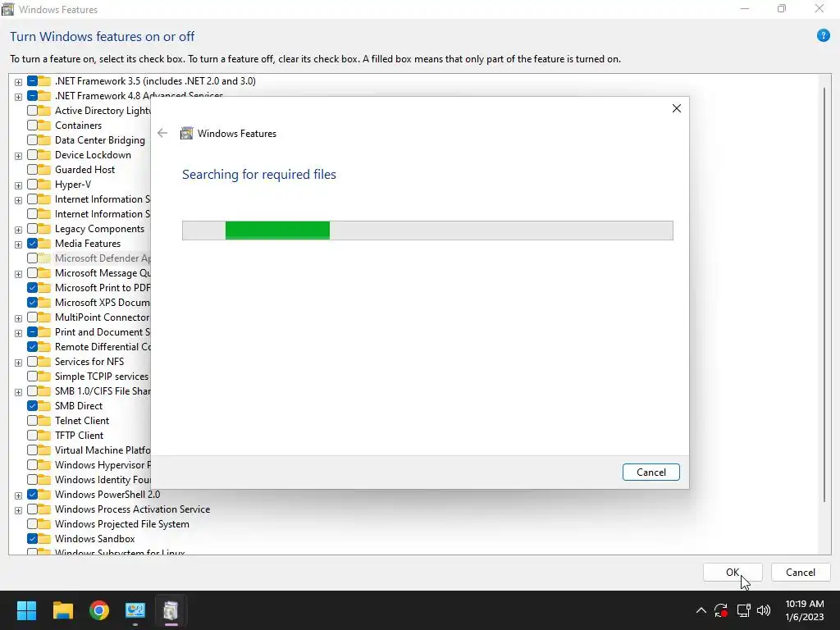Select the Windows Features taskbar icon

pos(171,610)
